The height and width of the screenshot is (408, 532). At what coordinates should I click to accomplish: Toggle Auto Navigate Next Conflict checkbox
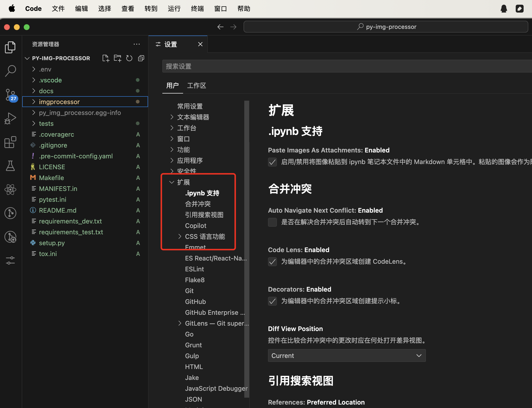(272, 222)
